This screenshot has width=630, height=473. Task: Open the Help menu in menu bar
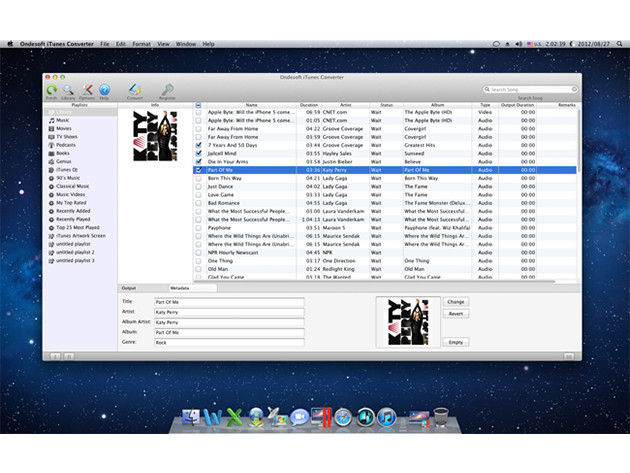(208, 44)
